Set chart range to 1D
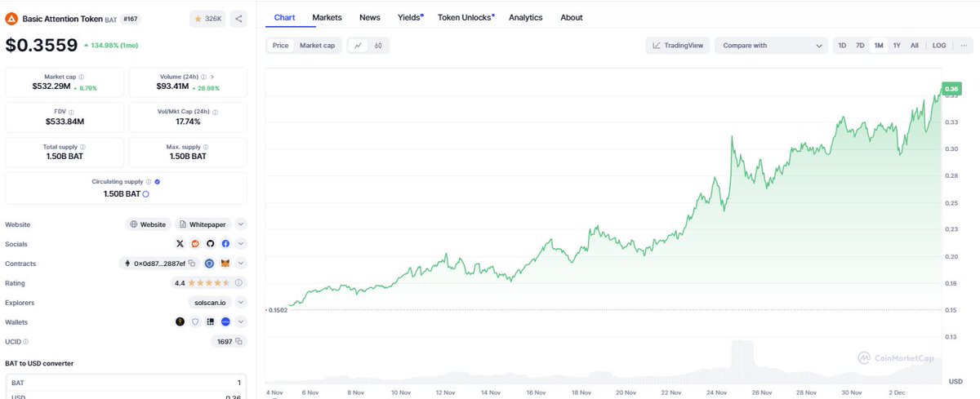Viewport: 980px width, 399px height. (x=842, y=46)
